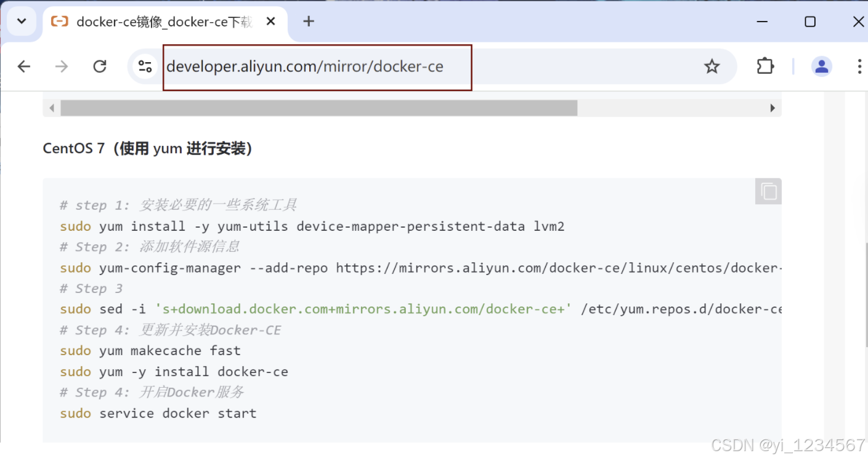Click the "# Step 2: 添加软件源信息" comment
The height and width of the screenshot is (461, 868).
tap(150, 247)
